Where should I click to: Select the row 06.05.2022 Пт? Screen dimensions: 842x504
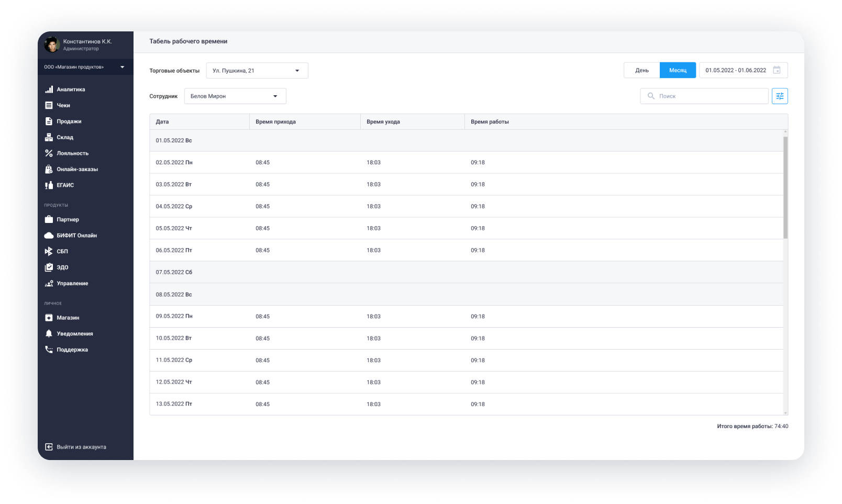(466, 250)
